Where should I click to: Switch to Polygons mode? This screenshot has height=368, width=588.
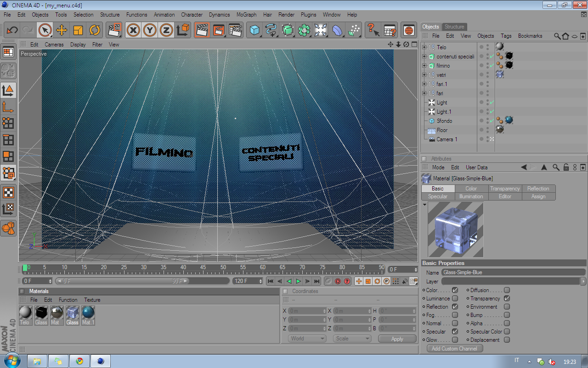click(8, 156)
